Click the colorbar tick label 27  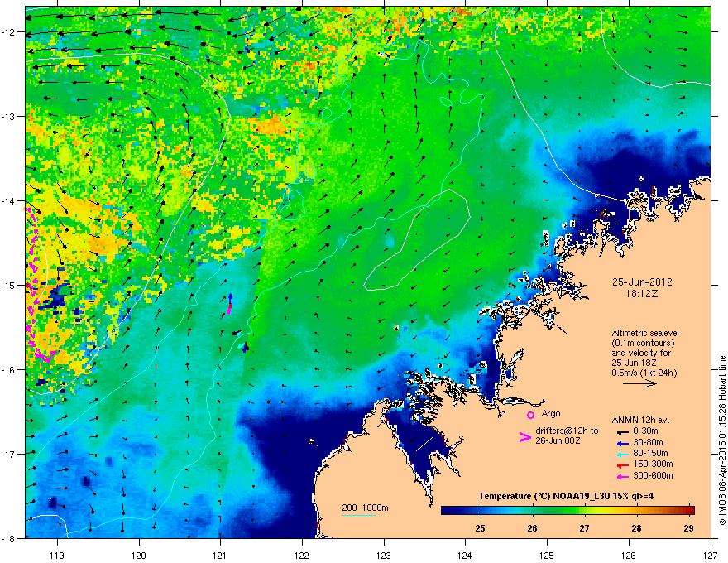click(585, 528)
